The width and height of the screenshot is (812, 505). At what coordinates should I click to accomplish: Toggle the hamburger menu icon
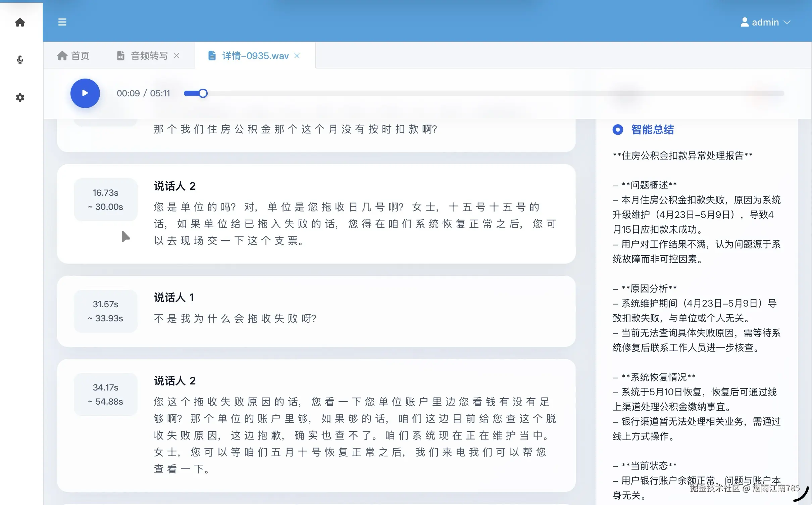[62, 22]
